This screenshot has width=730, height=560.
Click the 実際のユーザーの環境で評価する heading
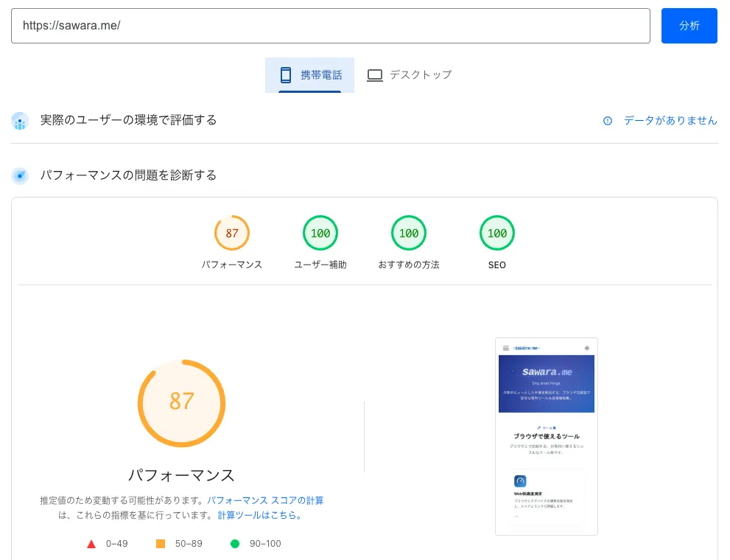[128, 120]
